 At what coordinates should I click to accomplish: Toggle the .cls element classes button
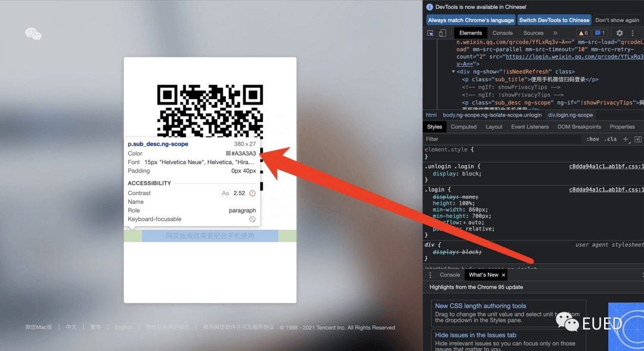pos(611,139)
